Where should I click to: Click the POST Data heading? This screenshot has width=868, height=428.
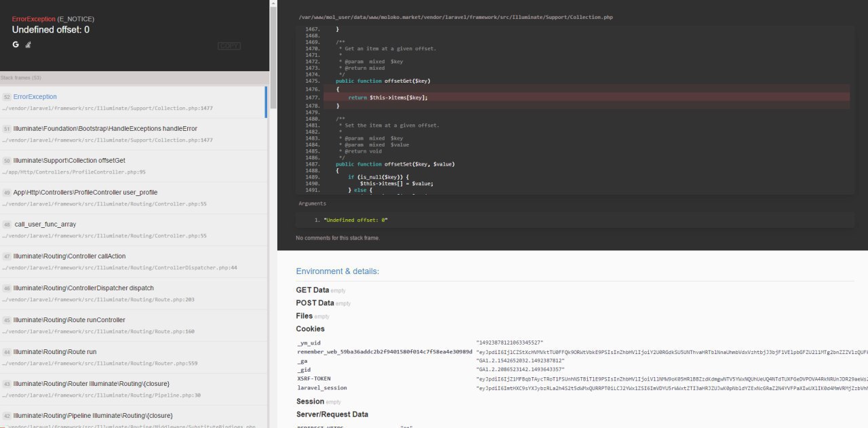click(x=315, y=303)
